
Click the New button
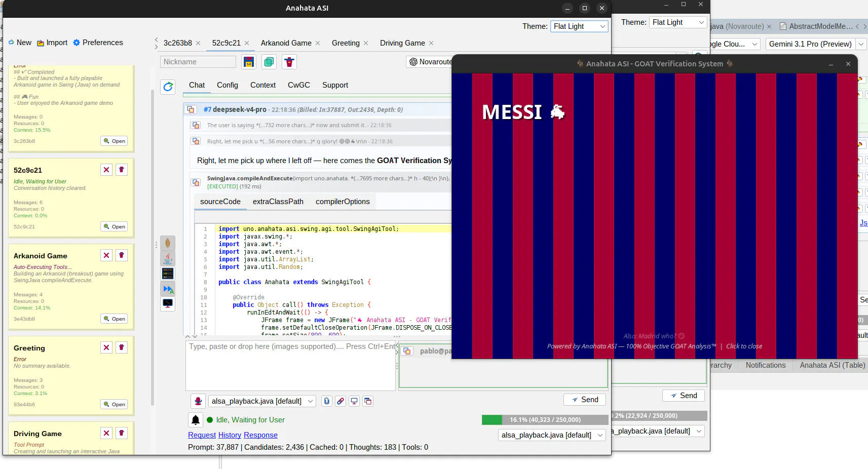(x=20, y=43)
